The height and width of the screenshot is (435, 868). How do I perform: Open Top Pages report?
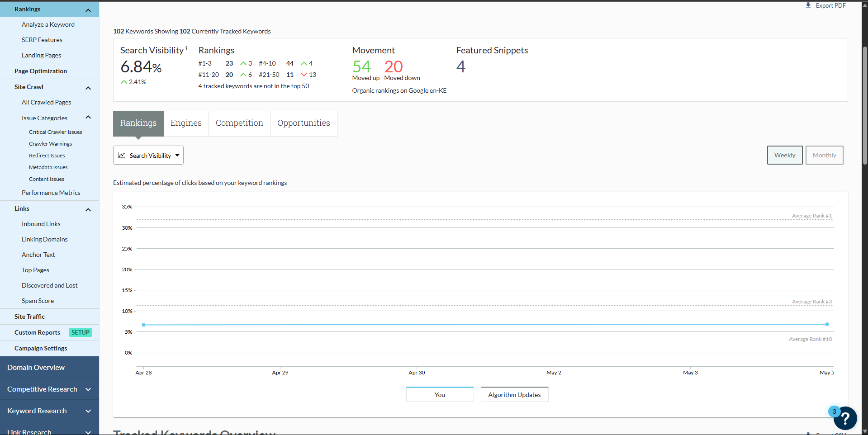tap(35, 270)
